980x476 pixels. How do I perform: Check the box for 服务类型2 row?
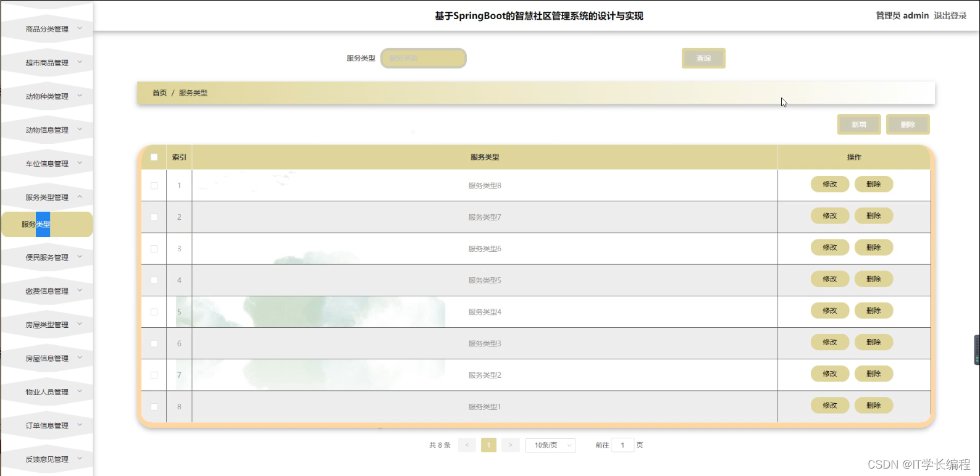click(x=154, y=375)
